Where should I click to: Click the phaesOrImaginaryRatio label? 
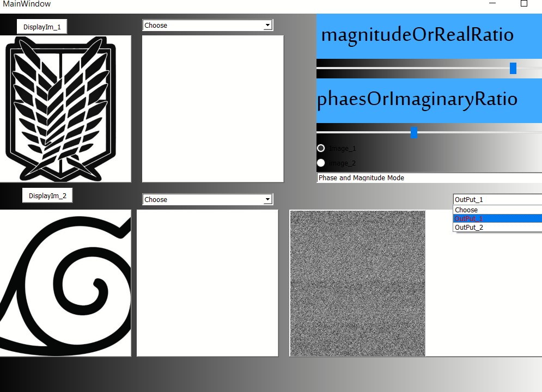coord(429,101)
